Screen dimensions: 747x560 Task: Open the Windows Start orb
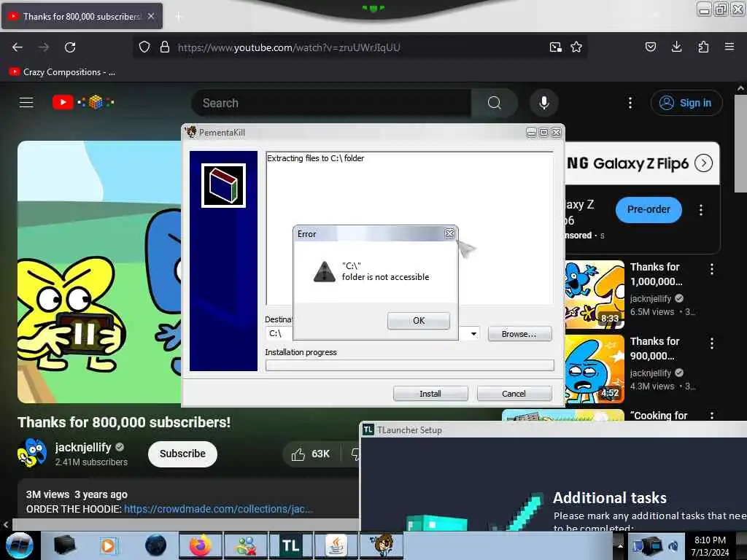[20, 545]
